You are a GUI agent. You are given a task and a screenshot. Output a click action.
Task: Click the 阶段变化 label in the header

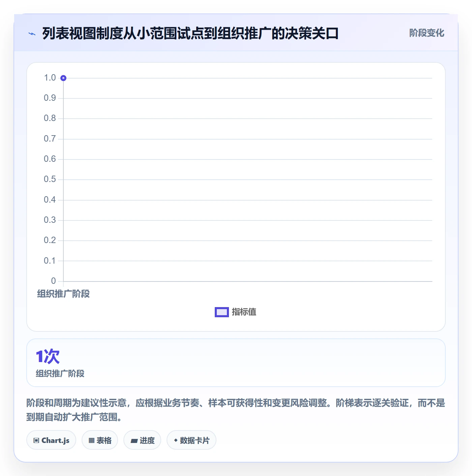click(426, 33)
